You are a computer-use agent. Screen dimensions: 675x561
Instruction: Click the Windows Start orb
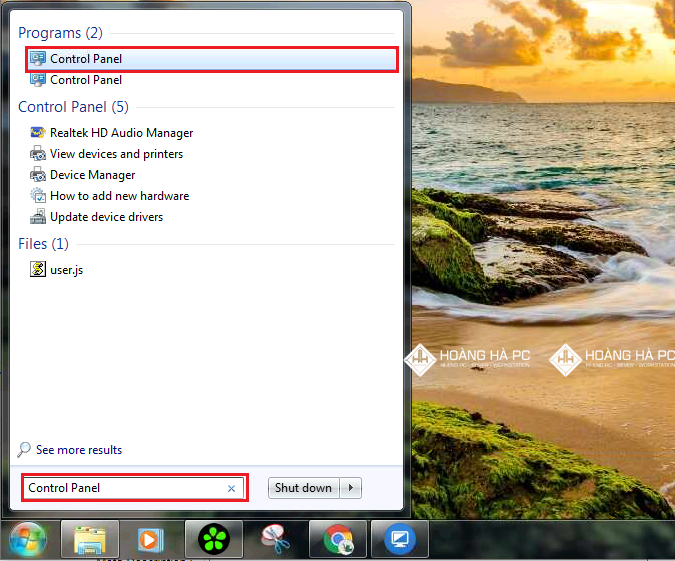(x=28, y=539)
